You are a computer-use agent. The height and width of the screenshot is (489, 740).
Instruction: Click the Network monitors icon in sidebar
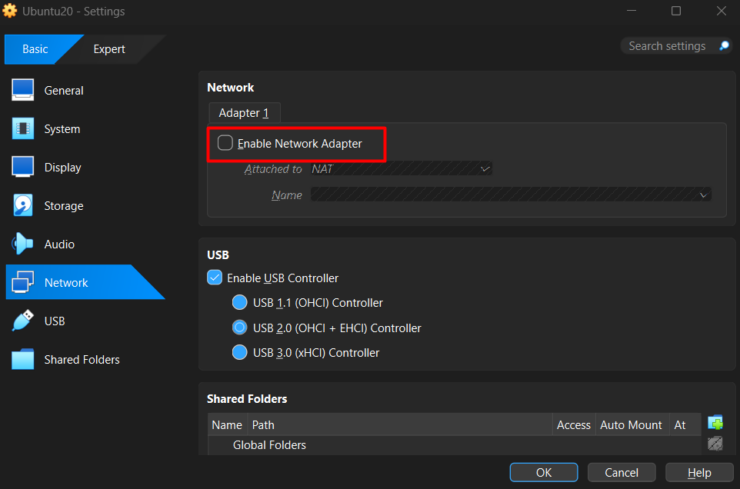pos(23,282)
